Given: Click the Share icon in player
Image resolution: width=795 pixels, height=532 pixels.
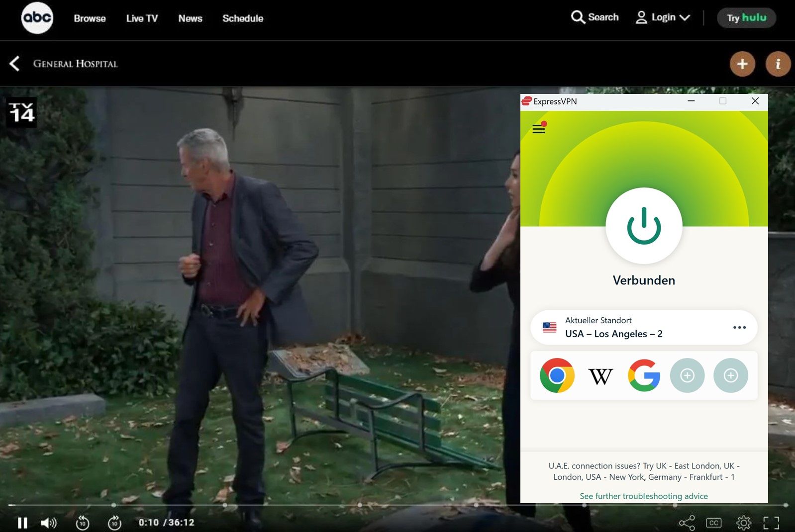Looking at the screenshot, I should coord(687,523).
